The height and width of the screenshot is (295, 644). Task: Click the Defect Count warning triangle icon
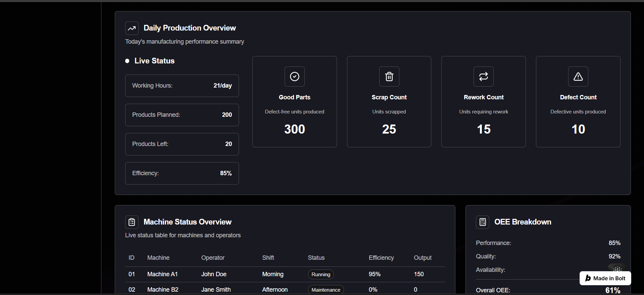pos(578,77)
